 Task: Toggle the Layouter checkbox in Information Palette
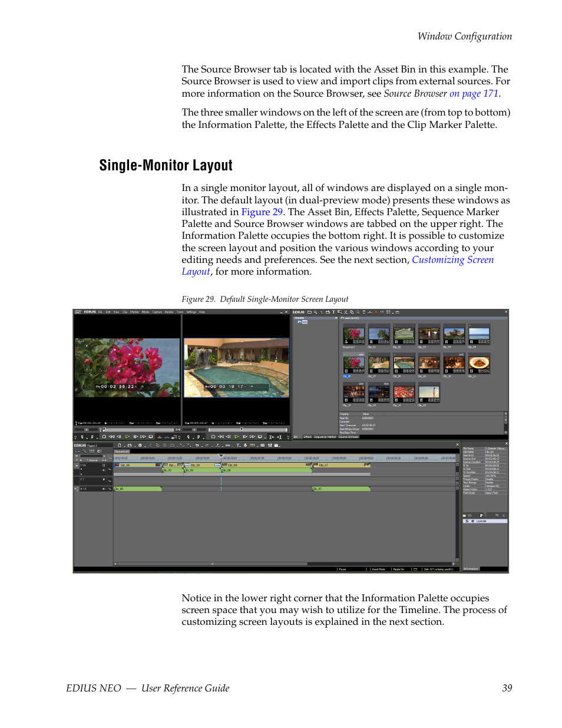click(467, 521)
